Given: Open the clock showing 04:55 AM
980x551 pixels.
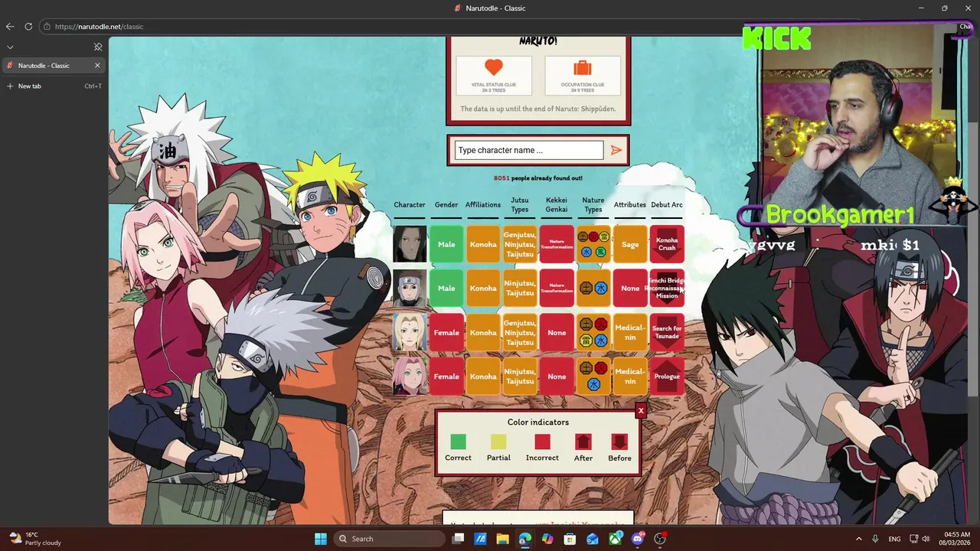Looking at the screenshot, I should pos(956,539).
